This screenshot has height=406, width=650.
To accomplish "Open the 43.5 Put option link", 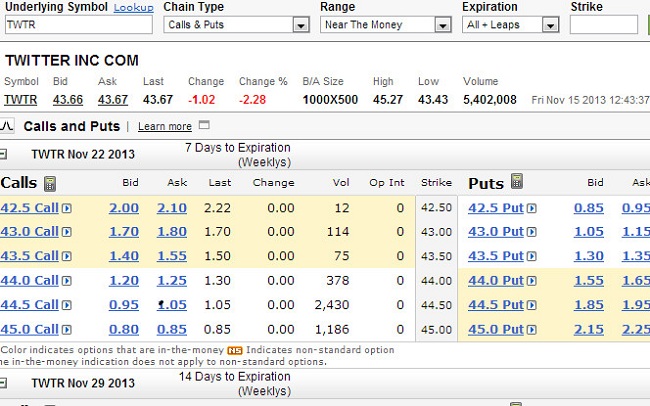I will 496,256.
